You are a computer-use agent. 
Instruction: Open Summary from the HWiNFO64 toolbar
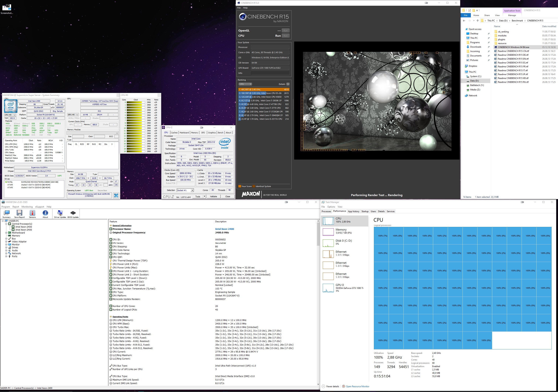point(7,214)
